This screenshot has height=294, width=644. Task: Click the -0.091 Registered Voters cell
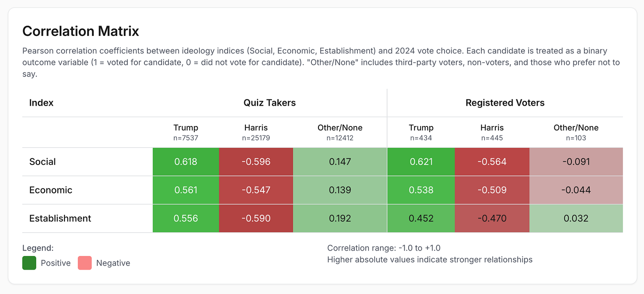[576, 162]
